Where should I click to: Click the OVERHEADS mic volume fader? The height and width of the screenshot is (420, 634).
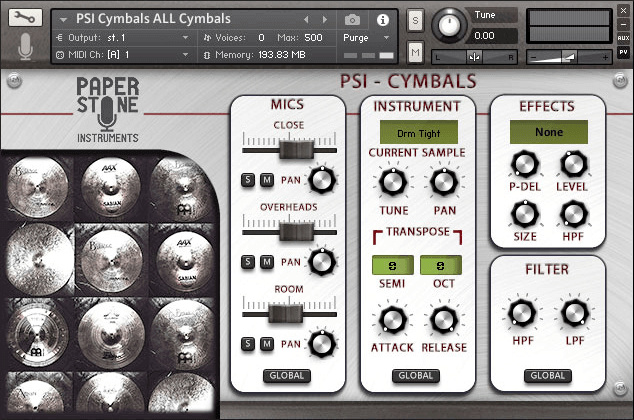tap(297, 232)
